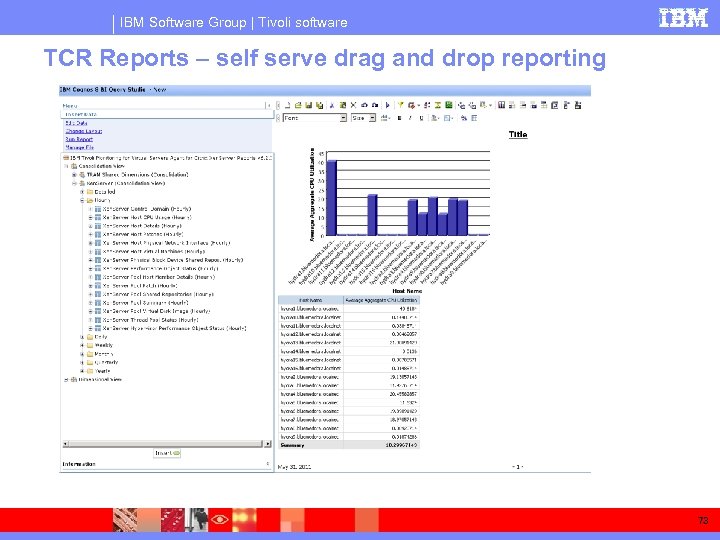Click the New report toolbar icon
This screenshot has width=720, height=540.
(287, 105)
